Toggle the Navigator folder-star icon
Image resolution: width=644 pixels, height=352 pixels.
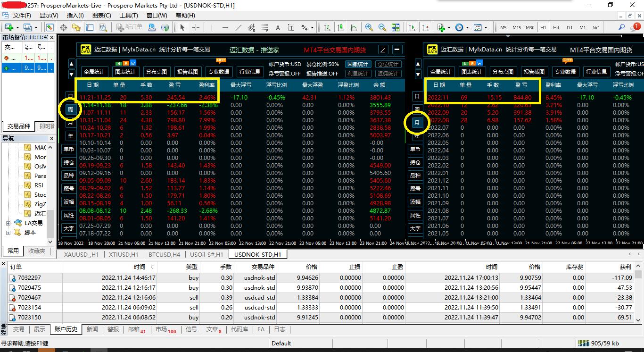(76, 27)
